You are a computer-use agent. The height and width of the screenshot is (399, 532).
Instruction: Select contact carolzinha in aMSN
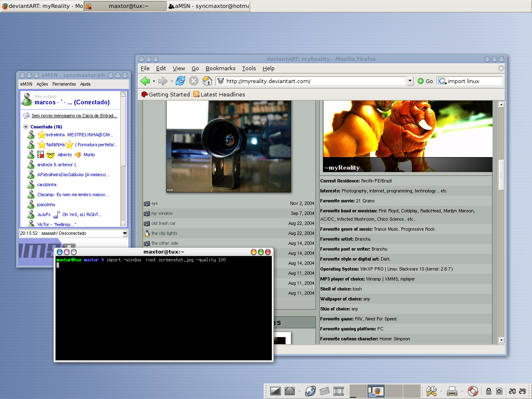pos(47,185)
